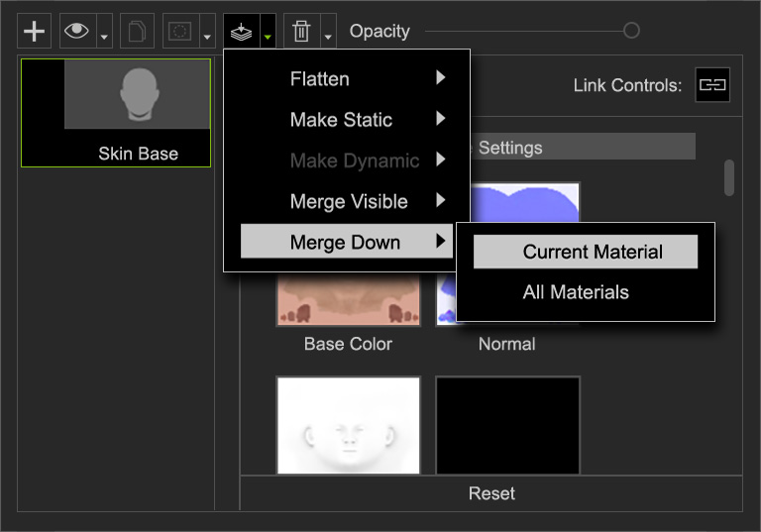Open the dropdown arrow beside the trash icon
The height and width of the screenshot is (532, 761).
click(x=328, y=37)
